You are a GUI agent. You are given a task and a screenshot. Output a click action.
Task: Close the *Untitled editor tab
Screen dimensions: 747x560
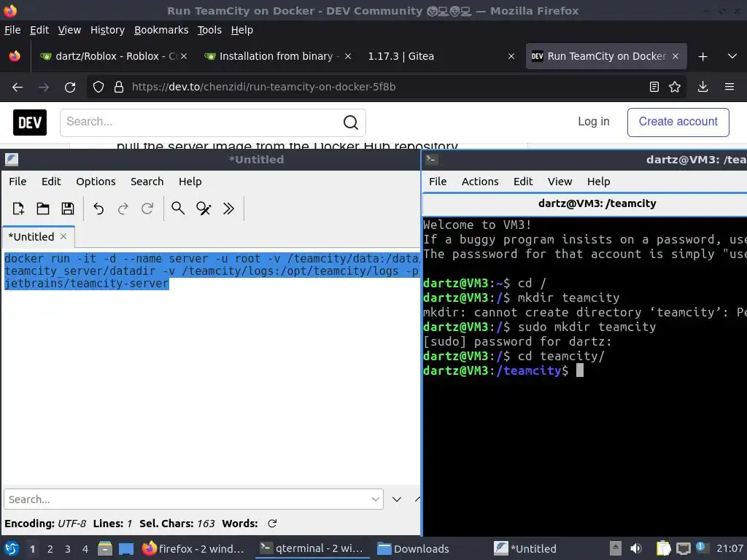click(x=63, y=236)
